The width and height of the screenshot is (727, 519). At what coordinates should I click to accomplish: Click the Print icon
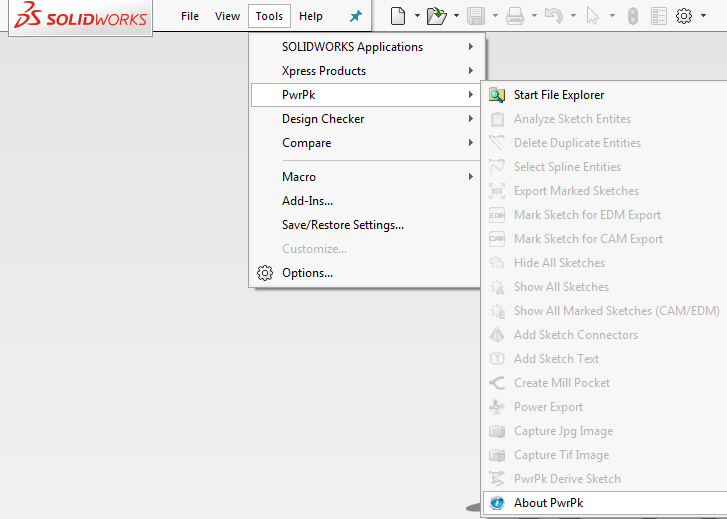point(515,16)
